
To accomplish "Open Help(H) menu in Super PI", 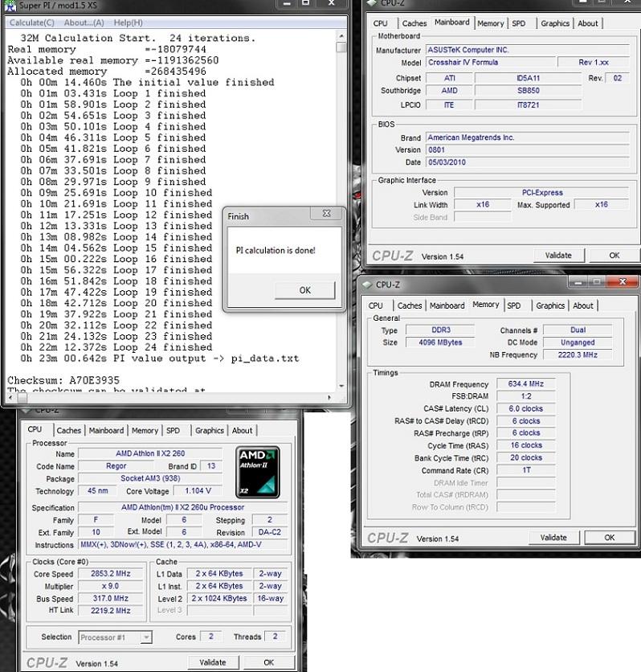I will point(128,23).
